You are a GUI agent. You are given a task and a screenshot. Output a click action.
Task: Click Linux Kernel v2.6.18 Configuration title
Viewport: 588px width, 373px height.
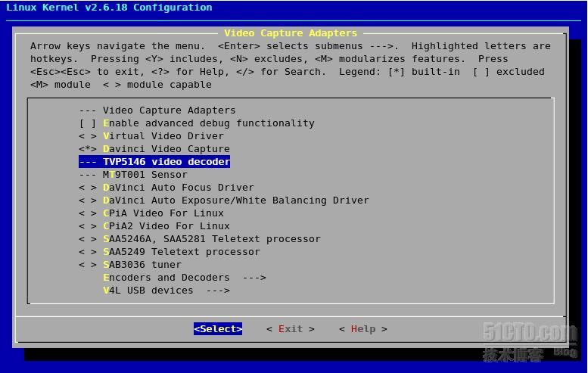[109, 7]
